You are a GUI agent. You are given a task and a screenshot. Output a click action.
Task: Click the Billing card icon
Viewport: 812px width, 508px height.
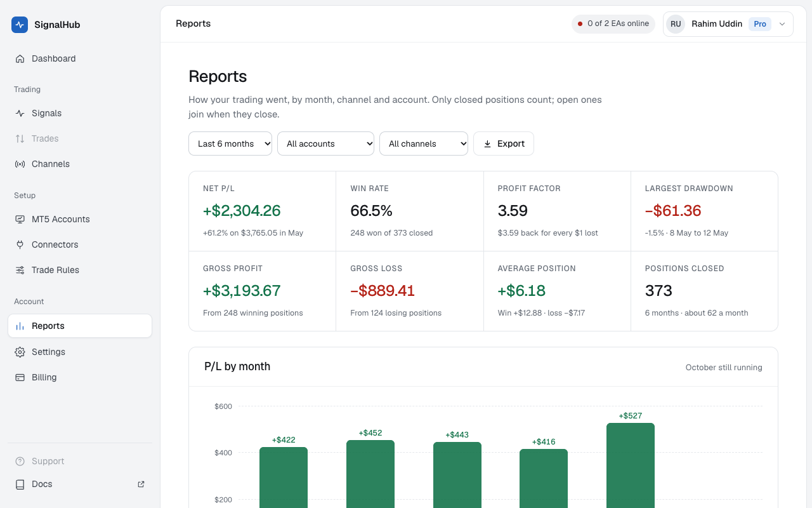tap(20, 377)
